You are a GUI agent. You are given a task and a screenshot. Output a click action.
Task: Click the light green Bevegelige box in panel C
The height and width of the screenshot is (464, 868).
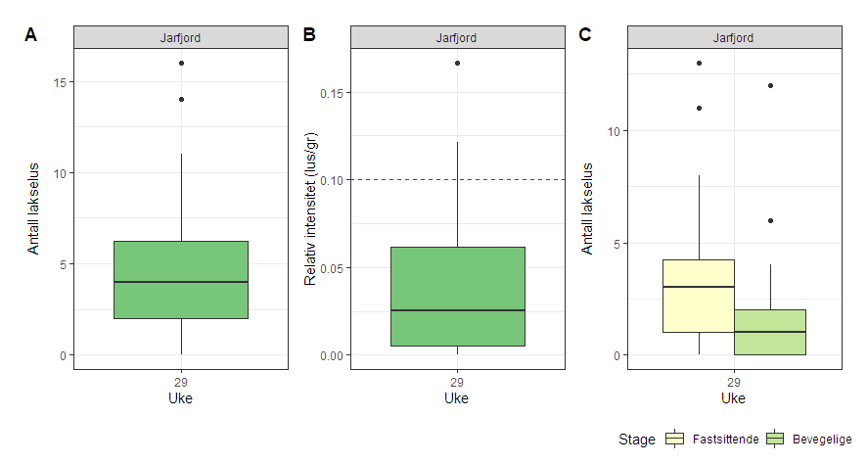click(x=770, y=332)
